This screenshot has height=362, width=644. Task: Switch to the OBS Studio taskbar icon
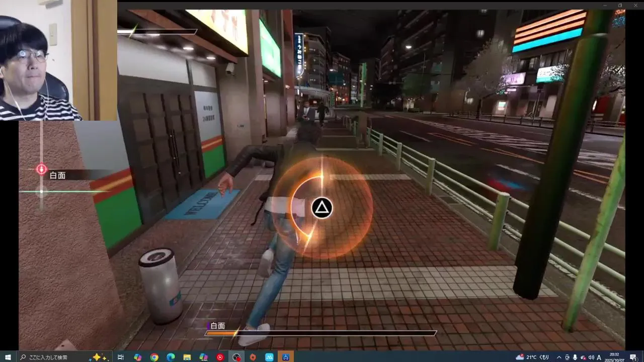click(236, 357)
